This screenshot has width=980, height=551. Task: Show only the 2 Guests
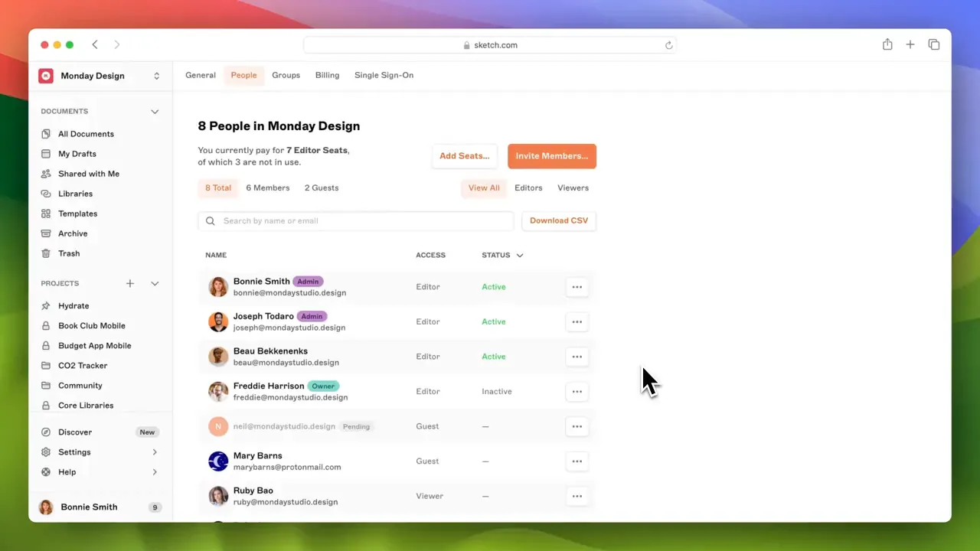click(x=321, y=187)
